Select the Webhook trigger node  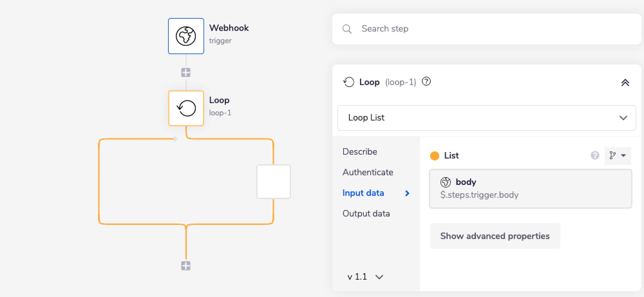186,36
